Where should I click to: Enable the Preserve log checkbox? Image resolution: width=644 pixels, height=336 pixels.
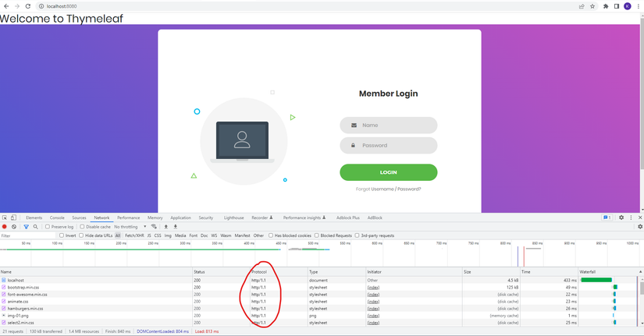(x=48, y=226)
